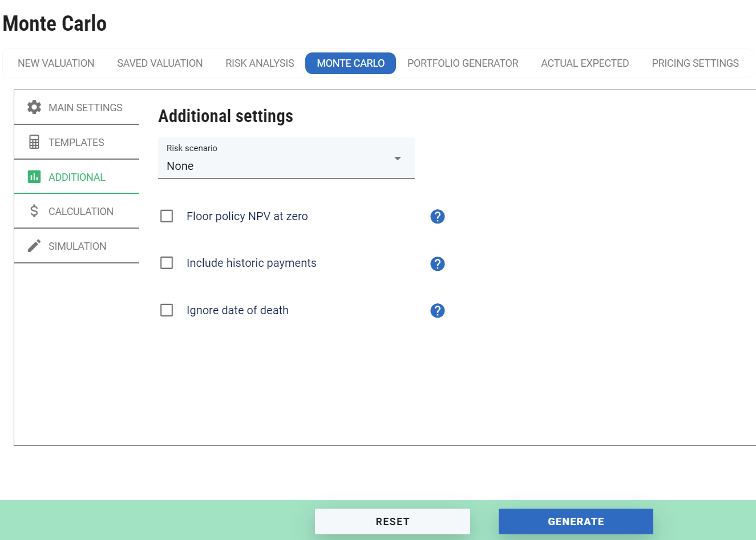Open the Saved Valuation tab

[x=160, y=63]
